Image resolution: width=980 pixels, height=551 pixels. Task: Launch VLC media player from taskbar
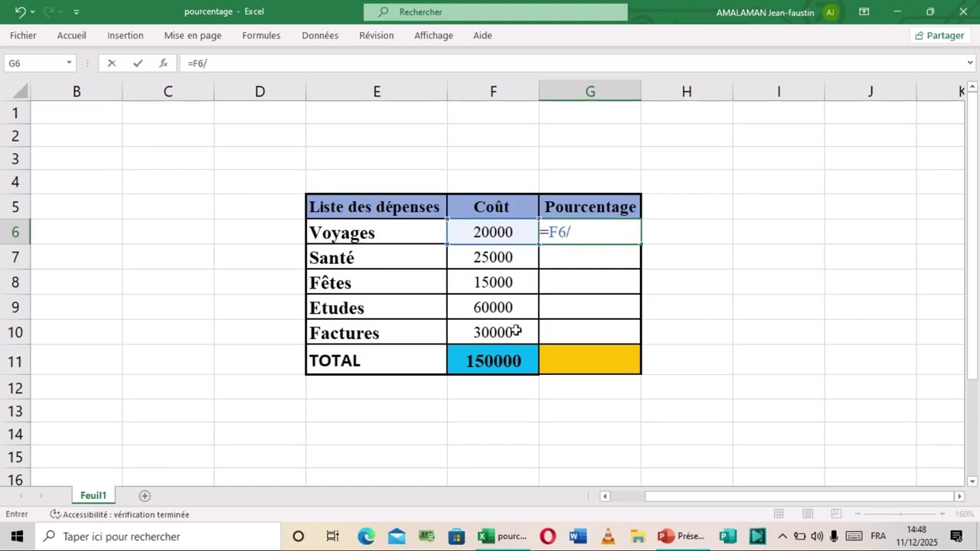pos(608,536)
